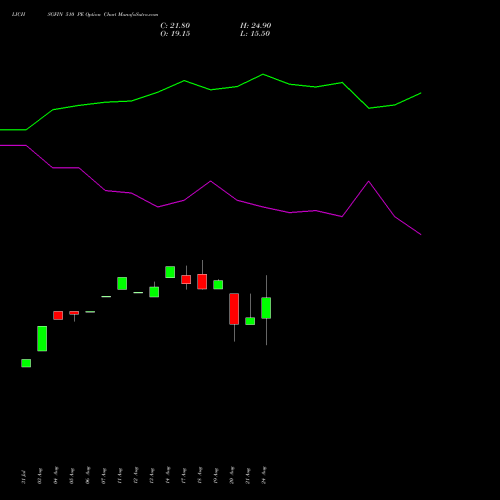Image resolution: width=500 pixels, height=500 pixels.
Task: Click the closing price C: 21.80
Action: pyautogui.click(x=175, y=26)
